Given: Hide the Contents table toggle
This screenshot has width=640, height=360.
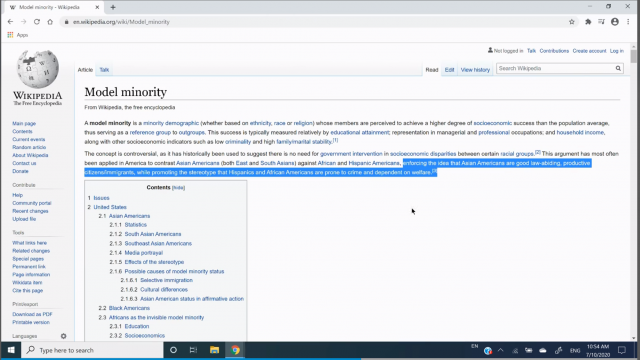Looking at the screenshot, I should click(178, 188).
